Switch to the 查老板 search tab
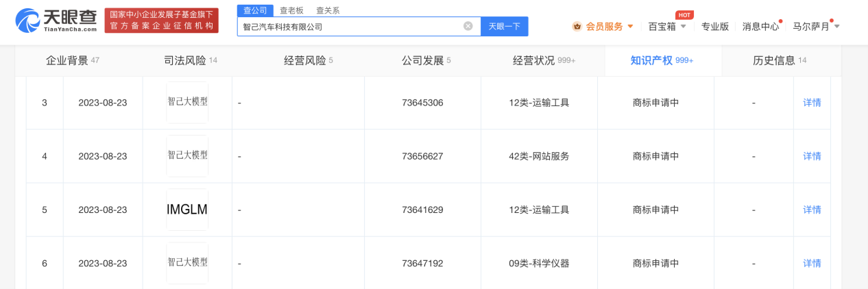Viewport: 868px width, 289px height. click(x=291, y=10)
